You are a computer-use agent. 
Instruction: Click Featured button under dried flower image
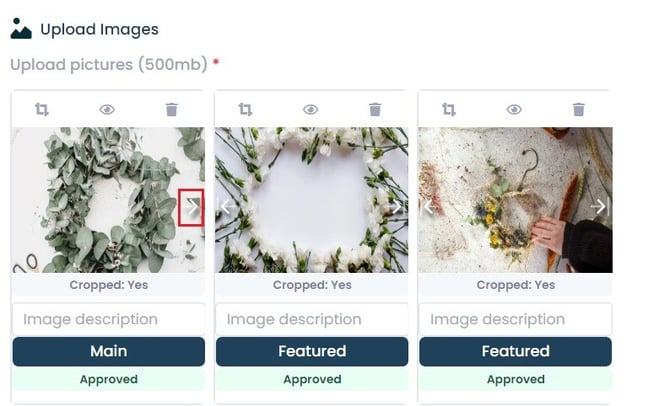(x=515, y=352)
